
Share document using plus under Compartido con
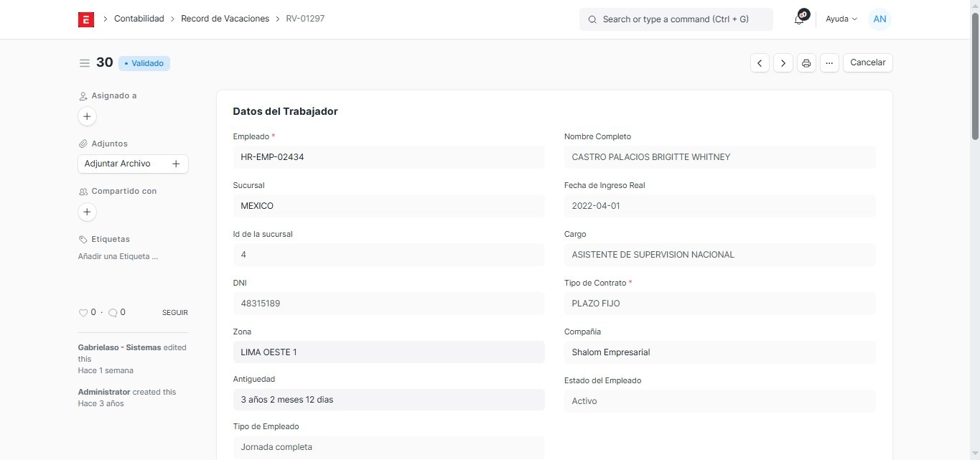click(x=87, y=212)
